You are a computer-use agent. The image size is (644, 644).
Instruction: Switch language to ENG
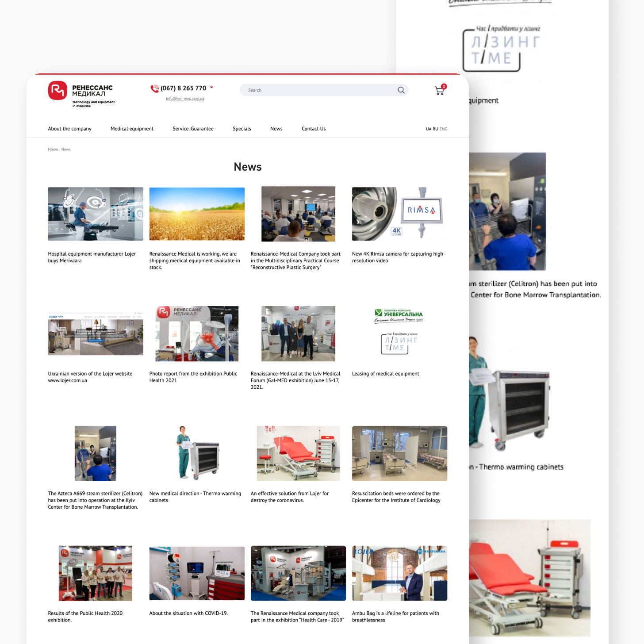coord(443,129)
